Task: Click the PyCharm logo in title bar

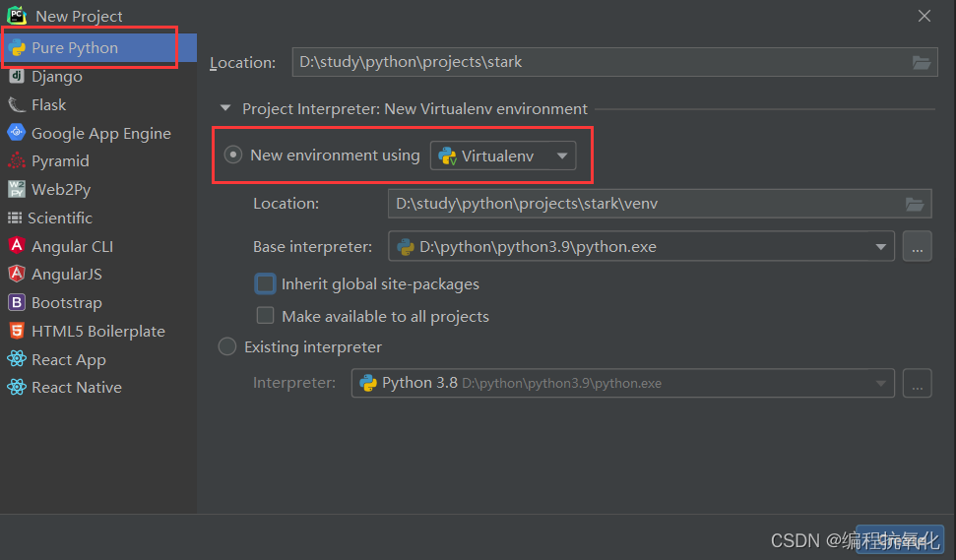Action: tap(17, 15)
